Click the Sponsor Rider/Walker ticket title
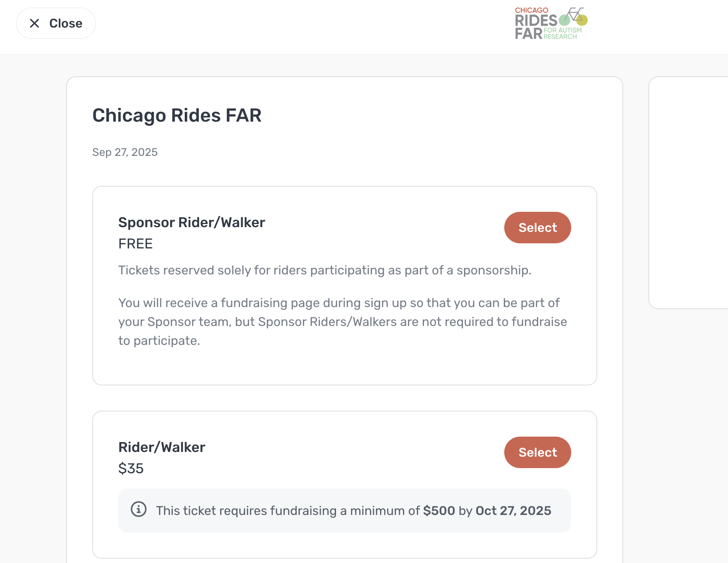 tap(191, 222)
